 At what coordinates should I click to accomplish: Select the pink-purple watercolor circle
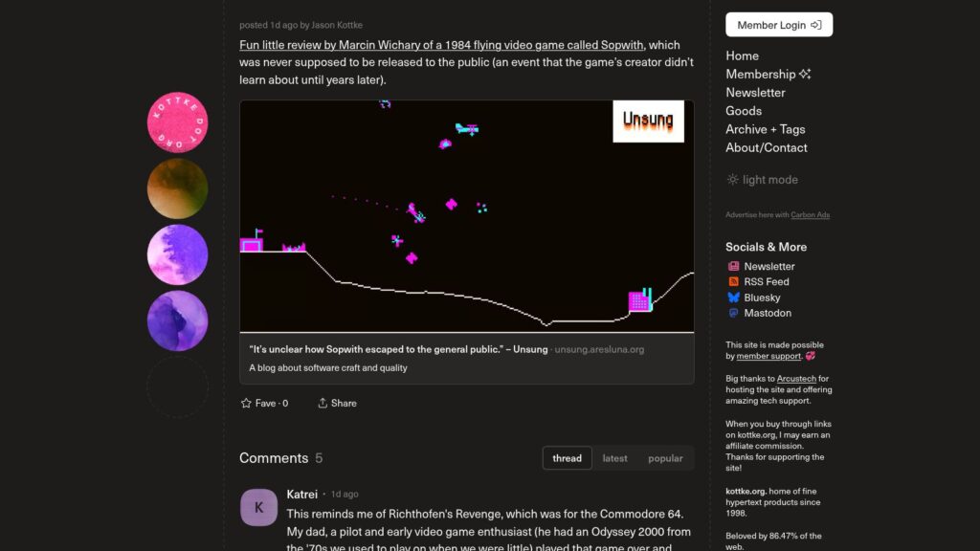pos(177,254)
